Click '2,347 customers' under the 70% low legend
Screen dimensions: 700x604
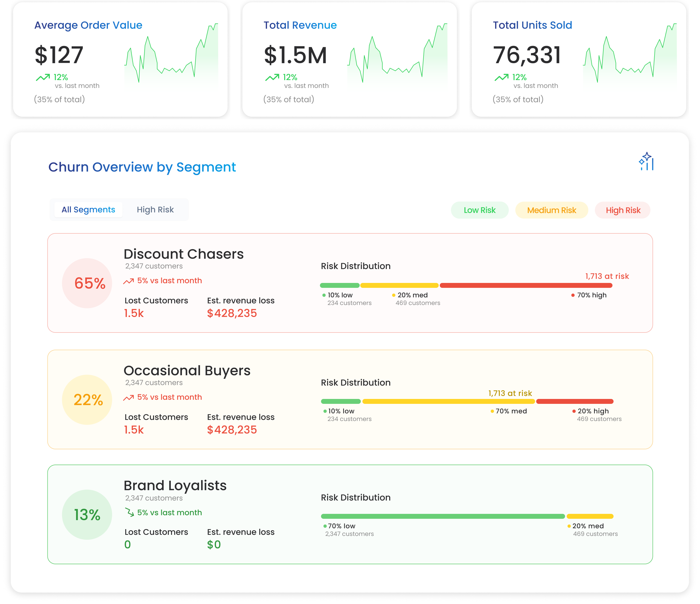(x=349, y=534)
